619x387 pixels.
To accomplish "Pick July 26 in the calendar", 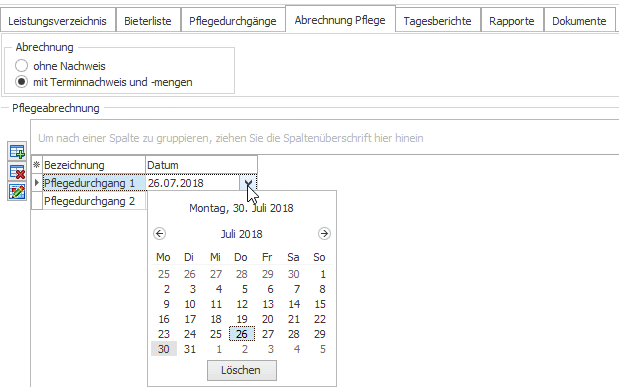I will click(x=242, y=334).
